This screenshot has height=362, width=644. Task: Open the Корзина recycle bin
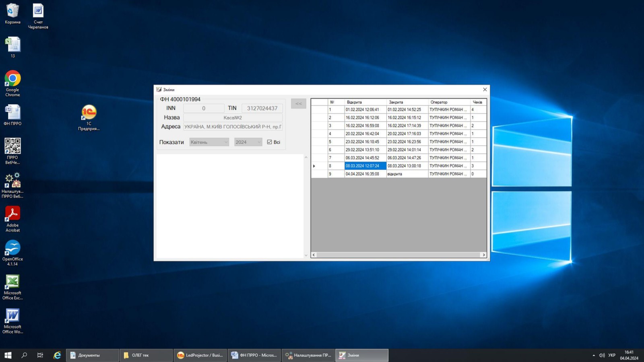12,11
